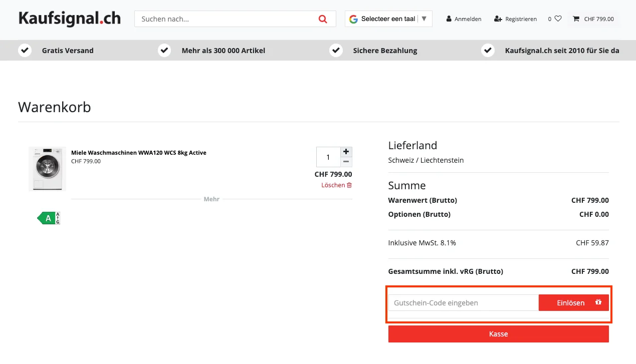Delete item using the trash icon beside Löschen
Image resolution: width=636 pixels, height=364 pixels.
[349, 185]
